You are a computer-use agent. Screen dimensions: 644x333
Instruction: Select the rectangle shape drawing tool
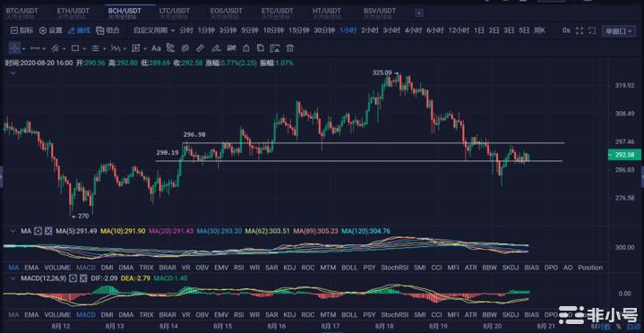[x=74, y=48]
